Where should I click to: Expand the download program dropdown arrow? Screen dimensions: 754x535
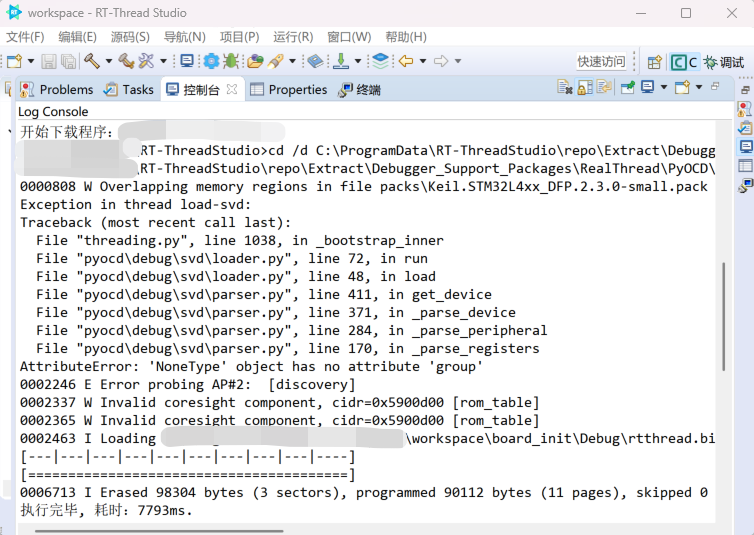click(x=358, y=61)
